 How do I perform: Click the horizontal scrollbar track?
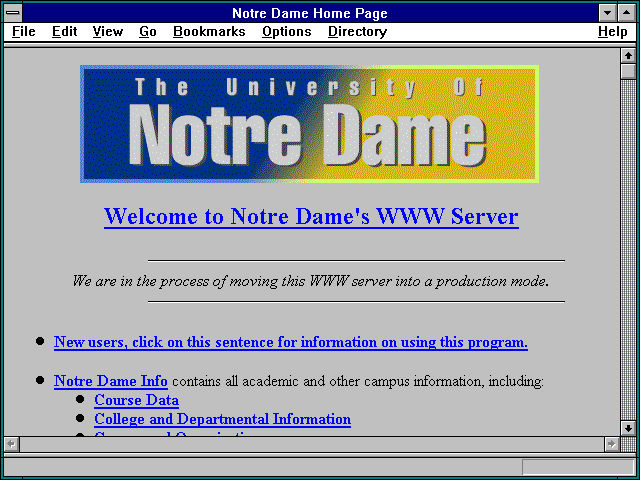tap(311, 444)
